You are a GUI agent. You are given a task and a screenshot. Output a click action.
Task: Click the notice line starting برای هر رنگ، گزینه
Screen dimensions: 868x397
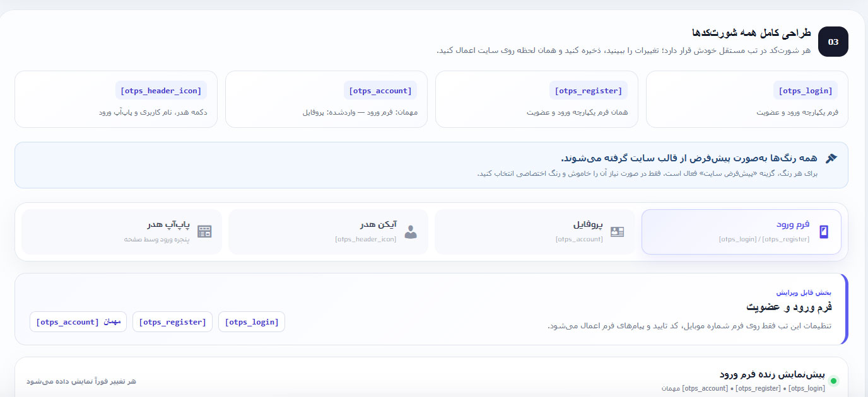(x=647, y=173)
